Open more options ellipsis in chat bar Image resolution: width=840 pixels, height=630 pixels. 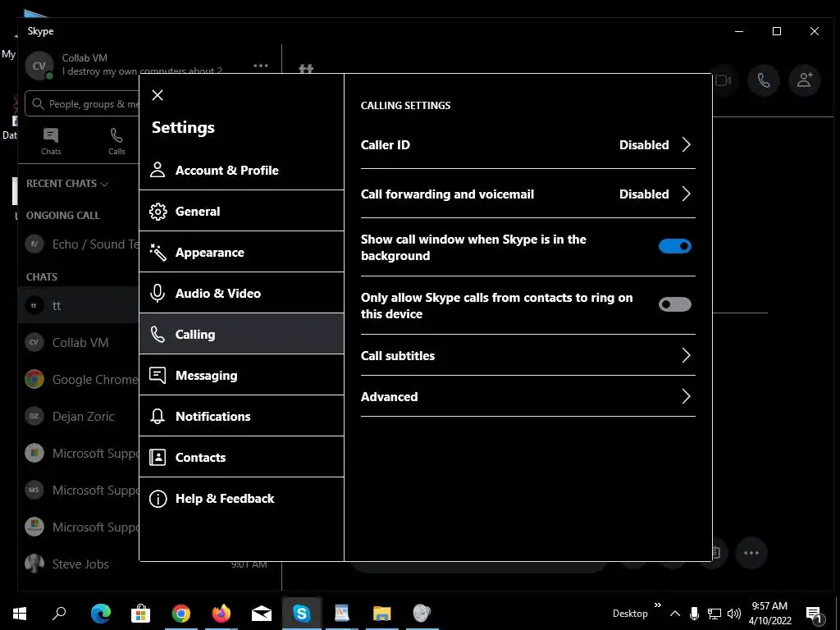[751, 553]
